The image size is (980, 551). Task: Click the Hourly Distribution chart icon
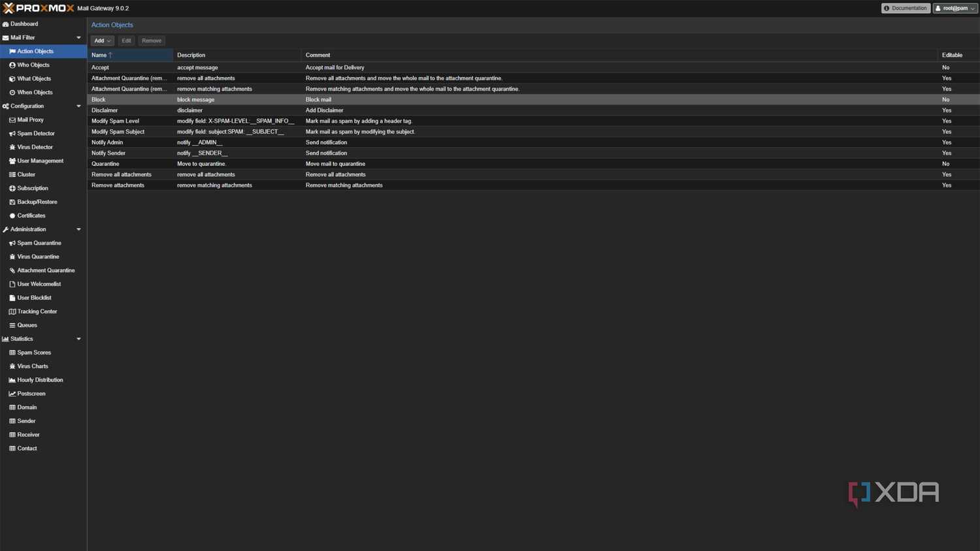pos(12,381)
